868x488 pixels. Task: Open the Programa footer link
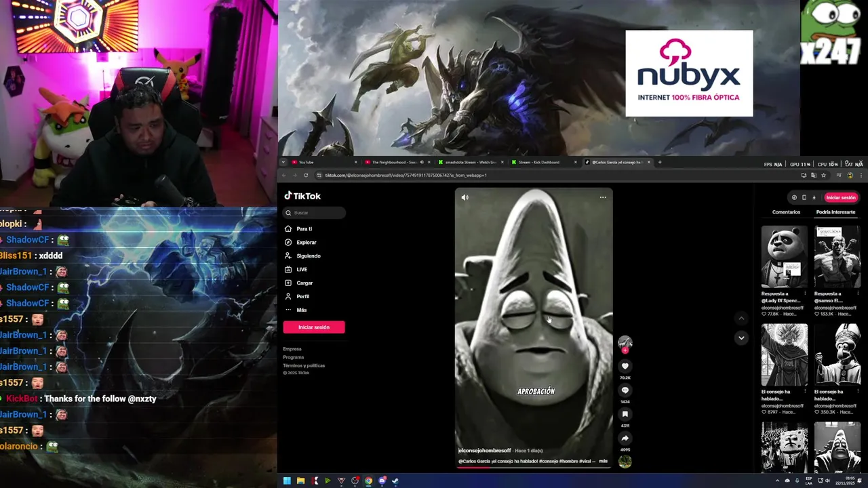(x=294, y=357)
